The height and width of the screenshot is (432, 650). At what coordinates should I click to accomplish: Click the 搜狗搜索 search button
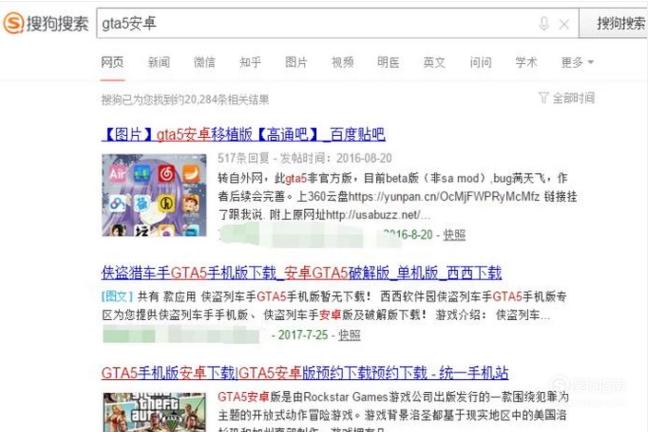click(615, 24)
